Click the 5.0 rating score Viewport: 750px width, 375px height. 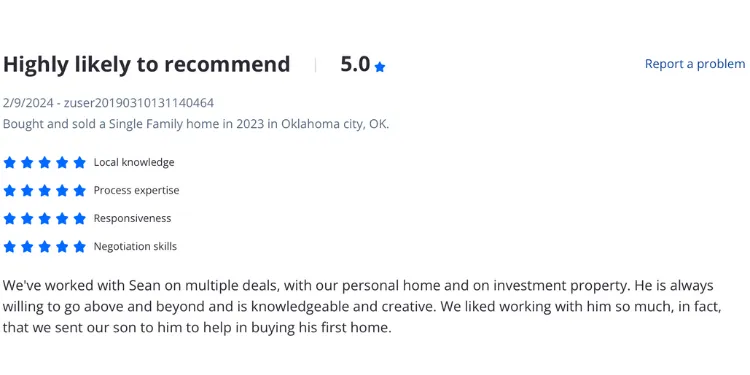[x=355, y=64]
